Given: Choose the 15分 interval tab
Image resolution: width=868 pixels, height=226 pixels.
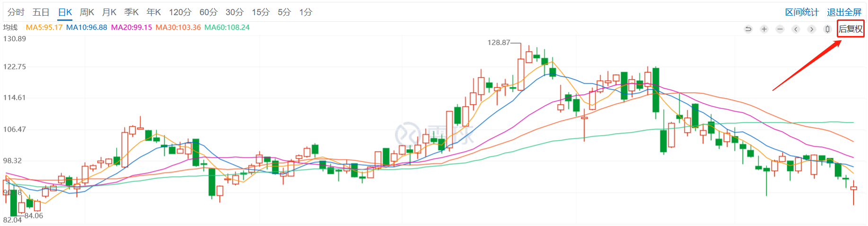Looking at the screenshot, I should (260, 12).
